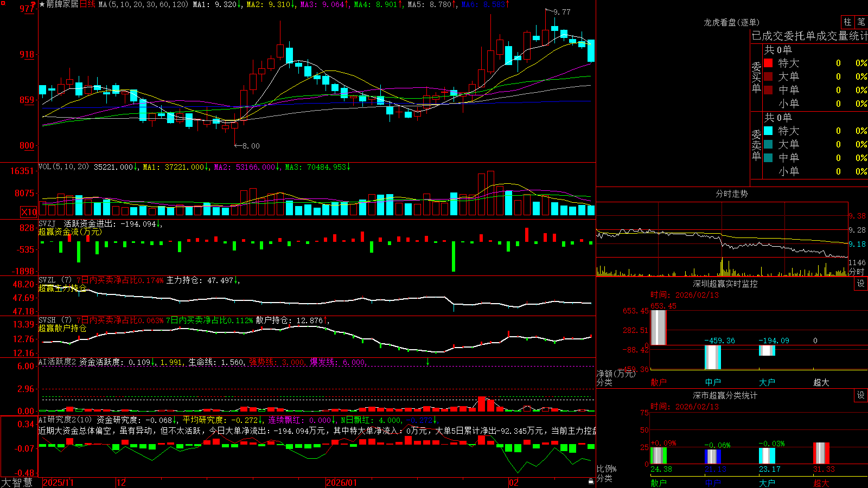868x488 pixels.
Task: Click the 大户 bar showing -194.09
Action: 767,350
